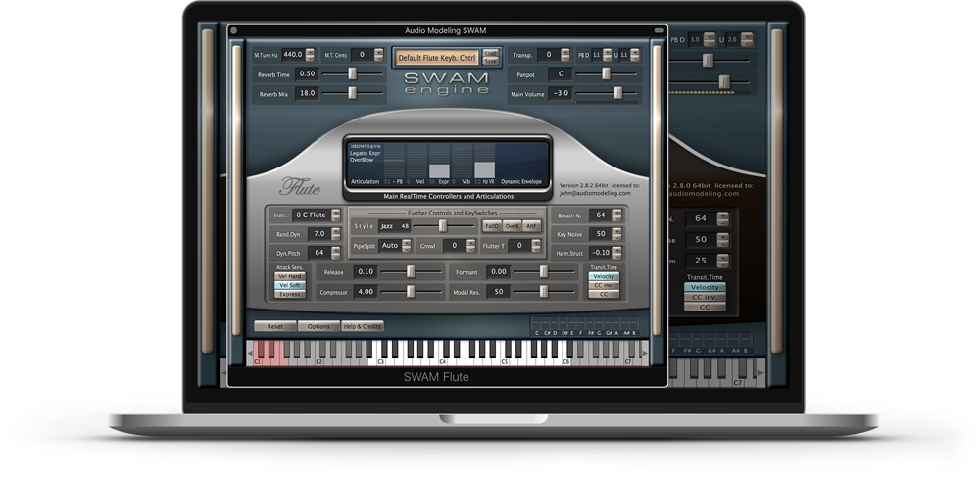Open the PipeSplit Auto selector
This screenshot has width=980, height=478.
click(x=390, y=246)
